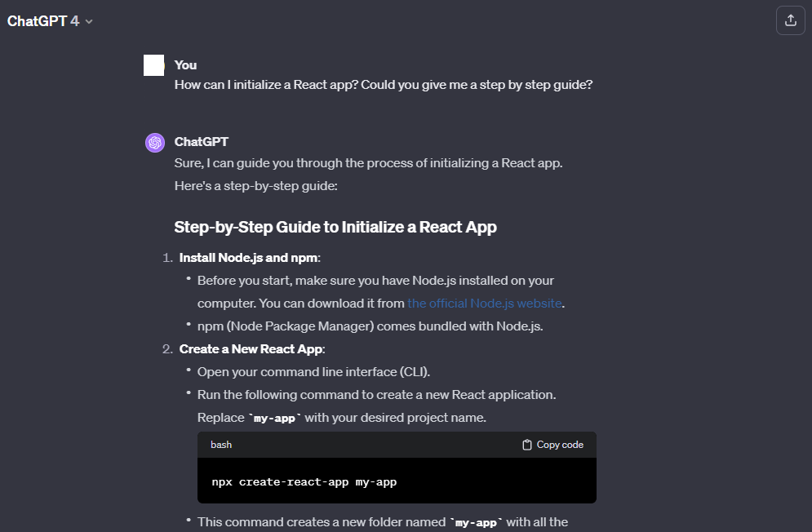Click the inline my-app code in last bullet

(x=476, y=523)
